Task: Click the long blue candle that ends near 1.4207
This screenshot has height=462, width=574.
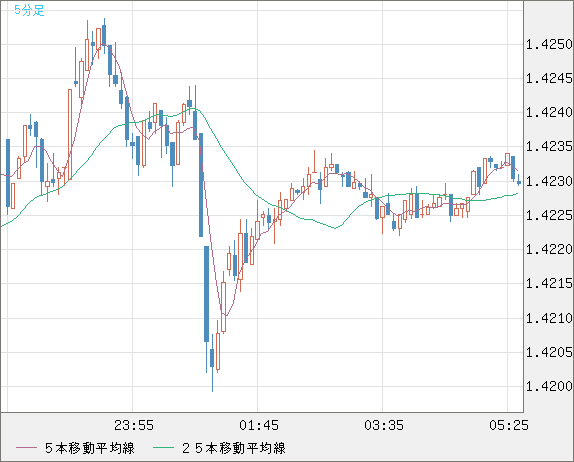Action: click(206, 294)
